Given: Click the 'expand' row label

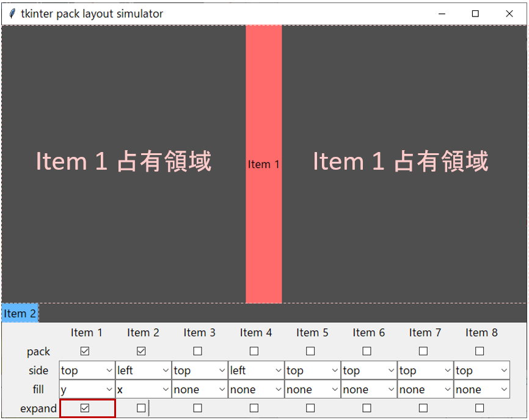Looking at the screenshot, I should (x=38, y=408).
